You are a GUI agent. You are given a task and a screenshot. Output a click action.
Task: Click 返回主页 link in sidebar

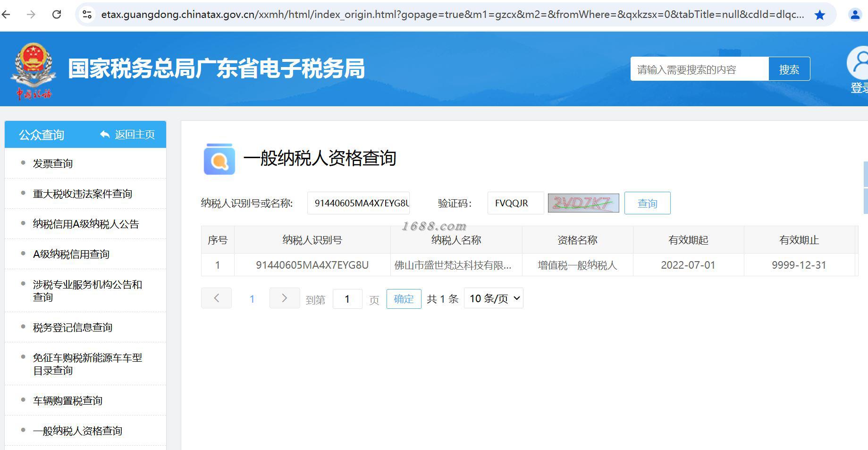(127, 135)
